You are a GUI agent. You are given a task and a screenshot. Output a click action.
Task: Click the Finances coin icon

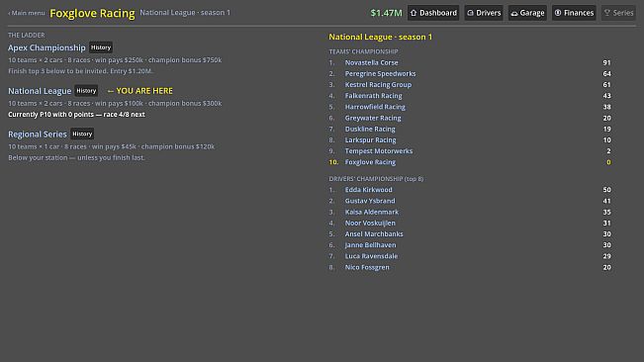tap(558, 13)
